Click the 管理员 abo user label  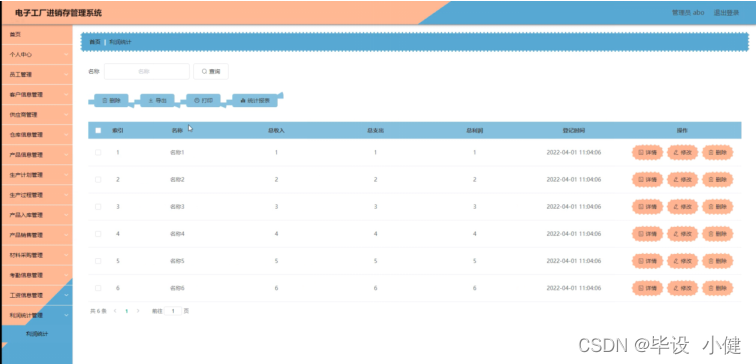coord(688,13)
